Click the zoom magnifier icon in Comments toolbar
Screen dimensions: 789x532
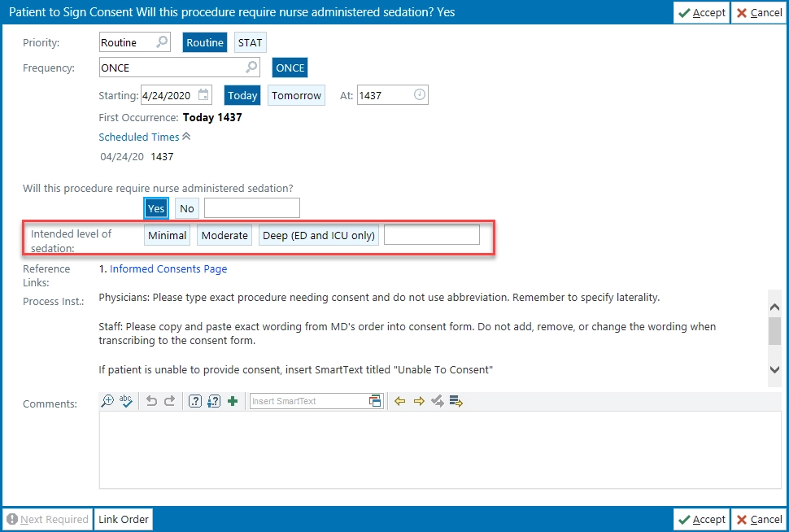[x=107, y=401]
